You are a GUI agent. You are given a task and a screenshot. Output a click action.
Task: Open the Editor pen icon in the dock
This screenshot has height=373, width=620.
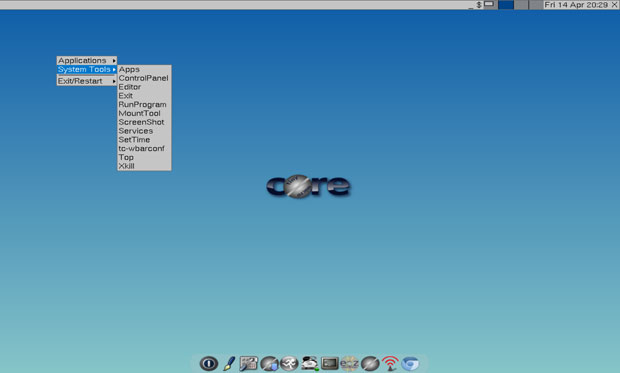pyautogui.click(x=229, y=363)
